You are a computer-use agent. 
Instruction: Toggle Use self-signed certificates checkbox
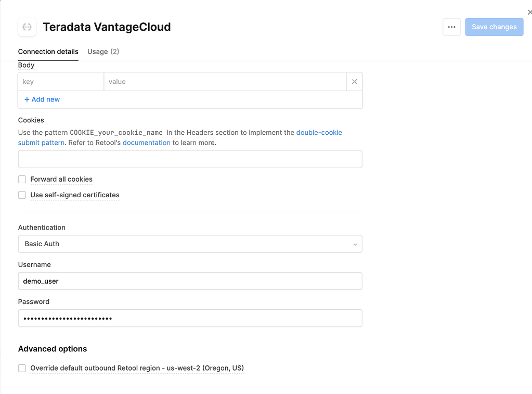click(22, 195)
